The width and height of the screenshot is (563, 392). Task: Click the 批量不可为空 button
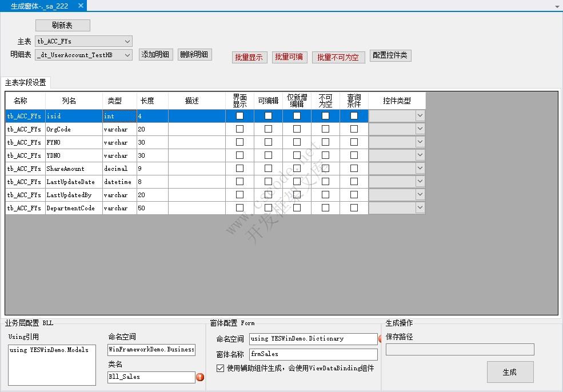[x=338, y=57]
